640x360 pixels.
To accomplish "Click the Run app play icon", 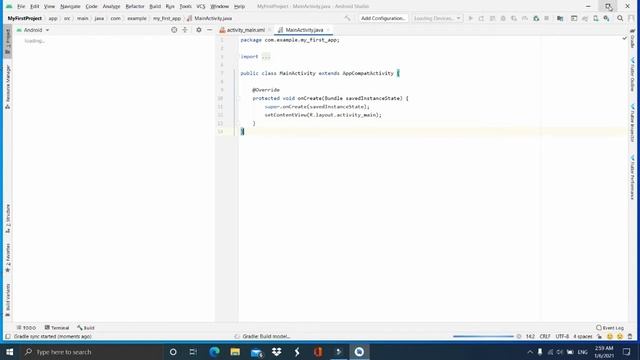I will click(x=470, y=18).
